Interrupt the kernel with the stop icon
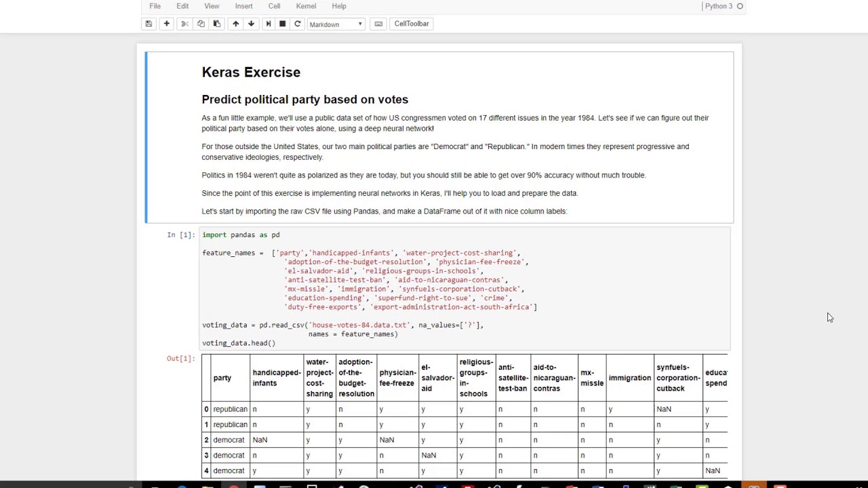The image size is (868, 488). [282, 24]
